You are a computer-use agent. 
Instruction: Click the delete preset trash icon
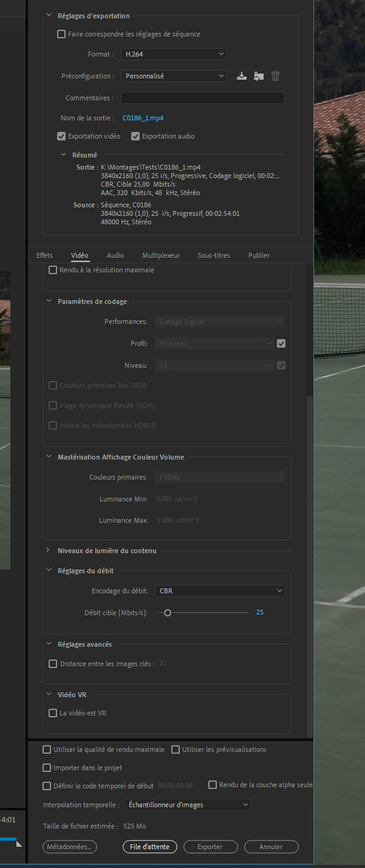[x=276, y=76]
